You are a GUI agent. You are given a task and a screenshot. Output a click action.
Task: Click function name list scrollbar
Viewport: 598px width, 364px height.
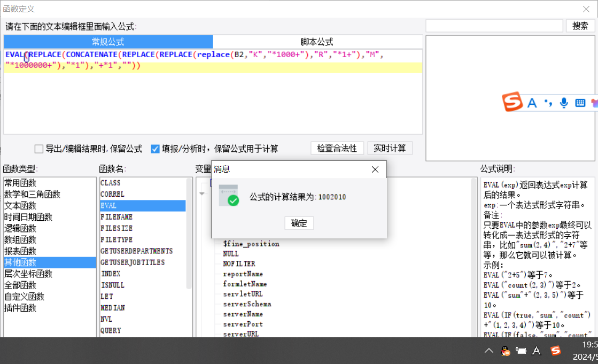[189, 233]
